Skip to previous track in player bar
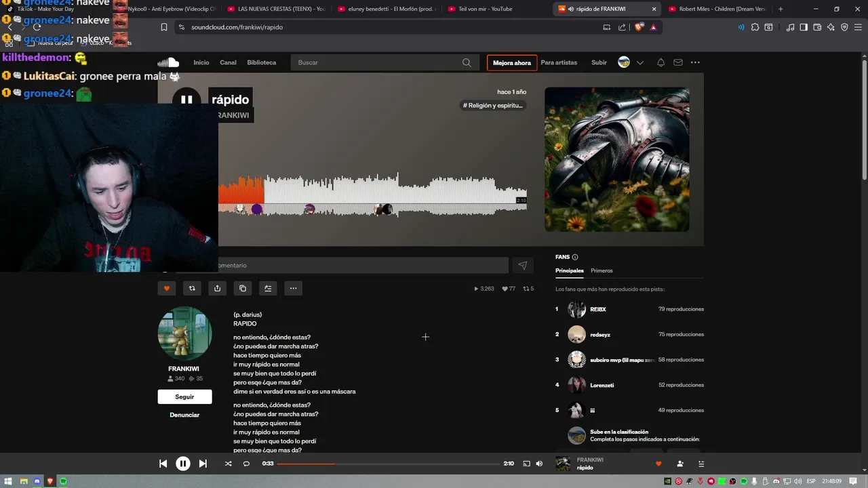868x488 pixels. 163,464
